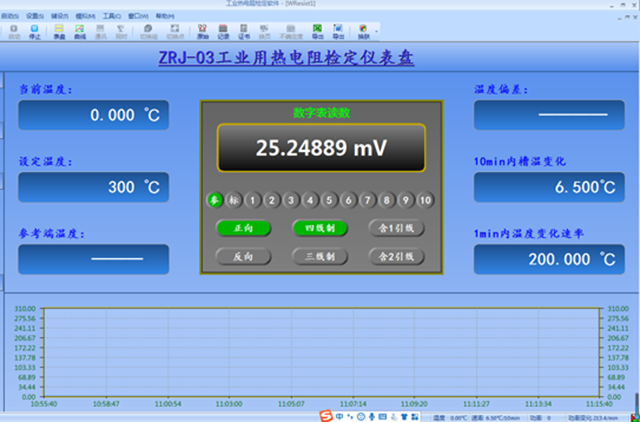
Task: Click the 不确定度 uncertainty toolbar icon
Action: (x=291, y=31)
